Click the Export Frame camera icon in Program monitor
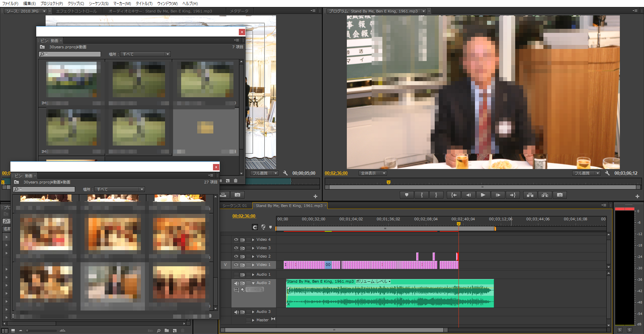The height and width of the screenshot is (334, 644). point(559,195)
